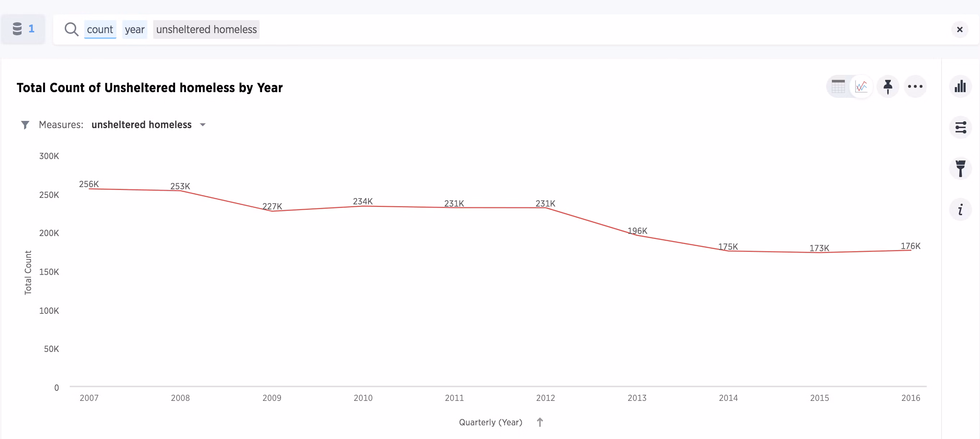Click the Total Count axis label
Viewport: 980px width, 439px height.
click(x=28, y=272)
